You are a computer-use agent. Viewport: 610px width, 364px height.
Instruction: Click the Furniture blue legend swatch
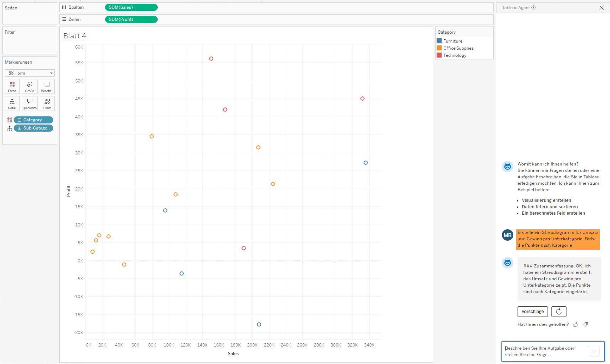pos(439,41)
